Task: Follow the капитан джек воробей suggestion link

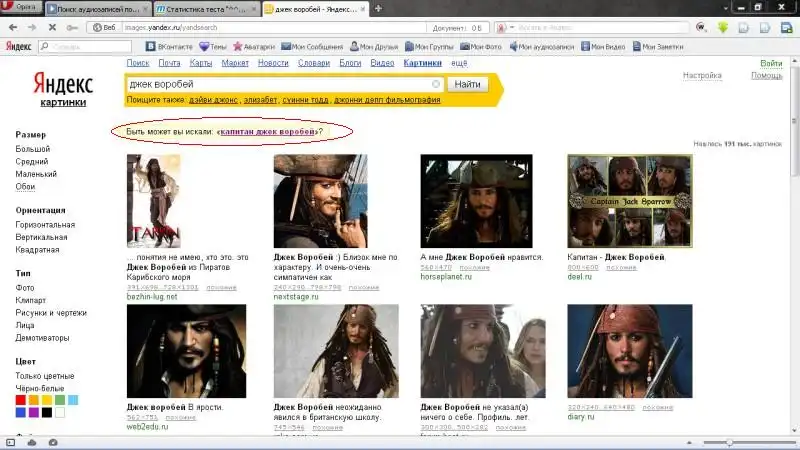Action: [x=268, y=132]
